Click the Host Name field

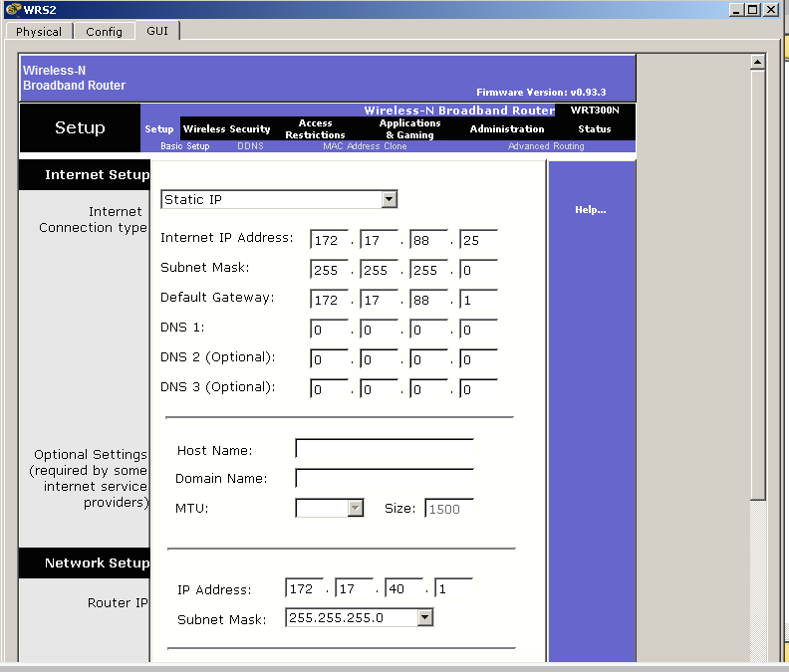[x=385, y=449]
